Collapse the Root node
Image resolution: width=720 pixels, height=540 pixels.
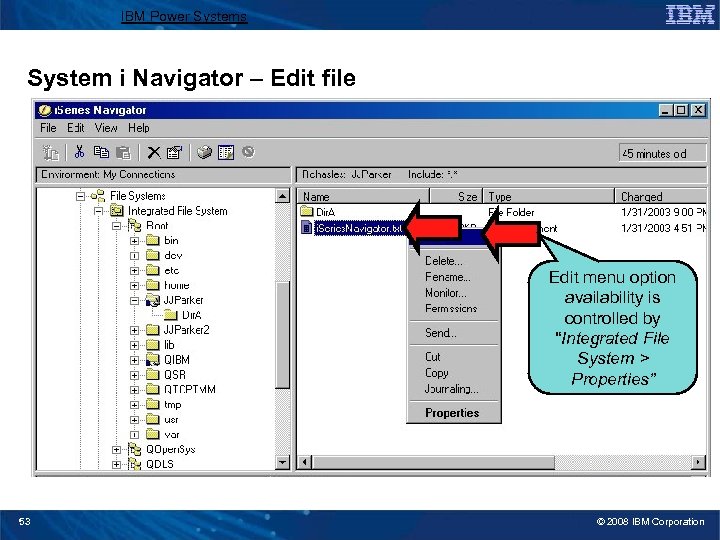(117, 226)
